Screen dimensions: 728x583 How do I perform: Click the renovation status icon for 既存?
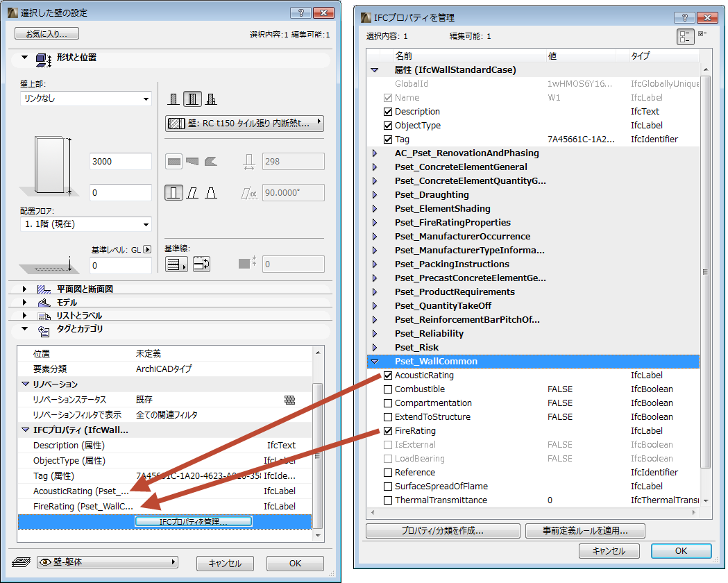point(289,400)
